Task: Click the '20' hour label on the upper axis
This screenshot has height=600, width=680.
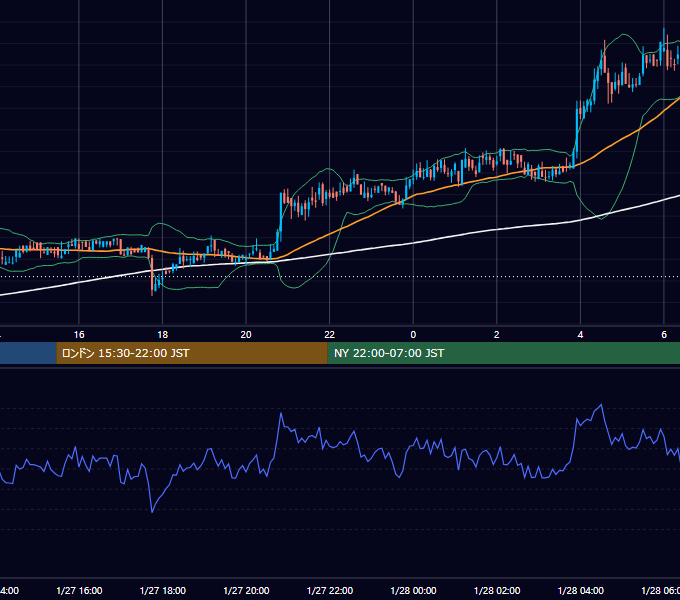Action: coord(246,335)
